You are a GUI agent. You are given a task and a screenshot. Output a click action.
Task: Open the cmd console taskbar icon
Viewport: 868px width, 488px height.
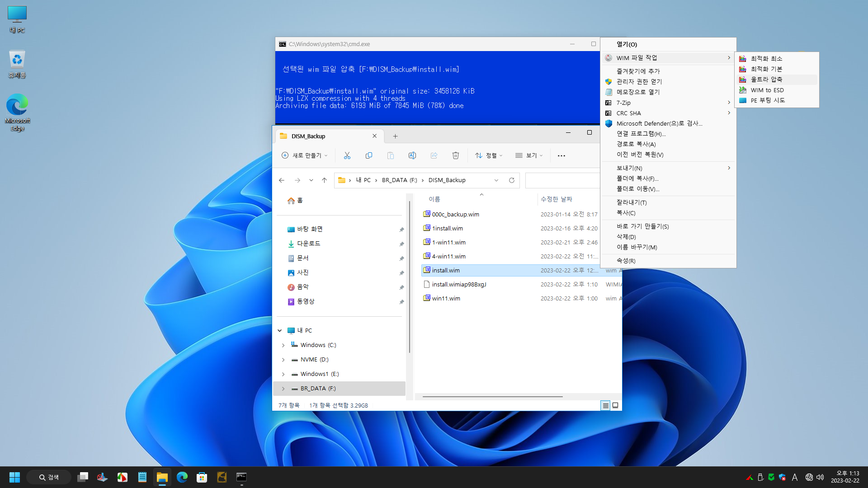point(241,477)
